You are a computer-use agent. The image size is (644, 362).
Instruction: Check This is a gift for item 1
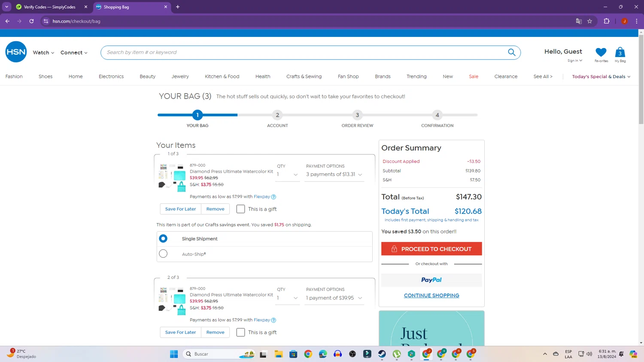240,209
